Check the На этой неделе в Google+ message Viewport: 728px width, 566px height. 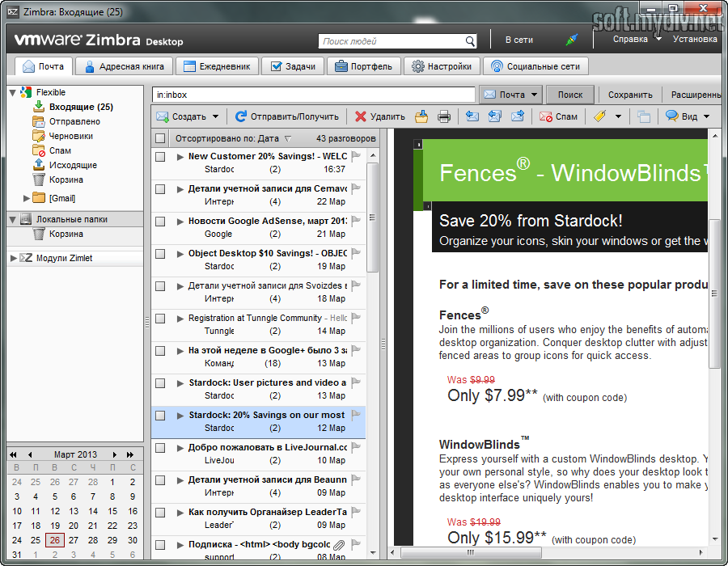click(x=160, y=351)
